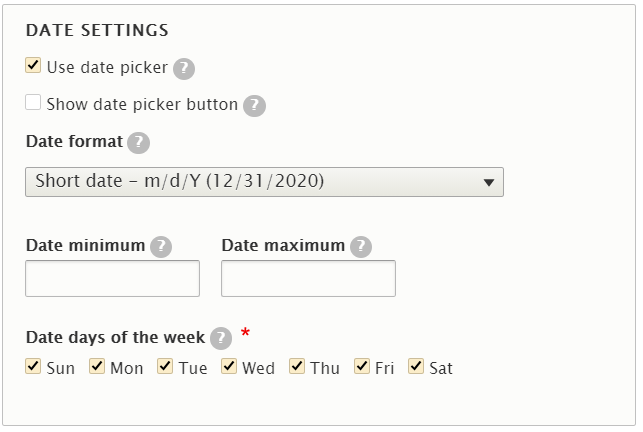This screenshot has height=432, width=643.
Task: Toggle the Mon day checkbox
Action: click(97, 366)
